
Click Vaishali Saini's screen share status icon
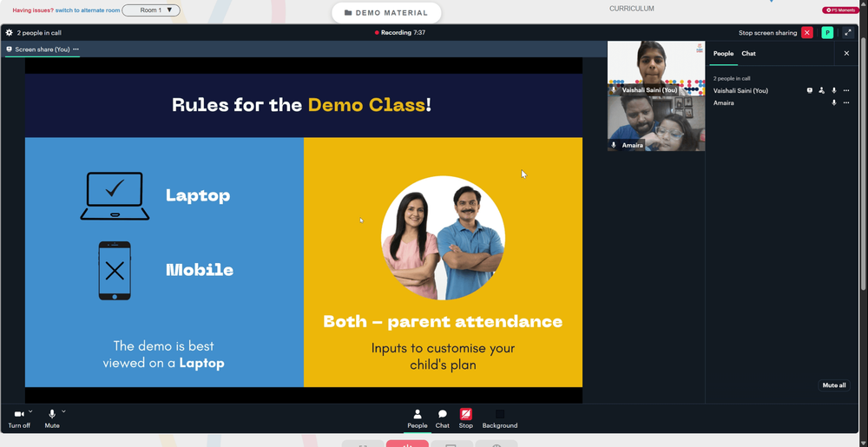pos(809,90)
